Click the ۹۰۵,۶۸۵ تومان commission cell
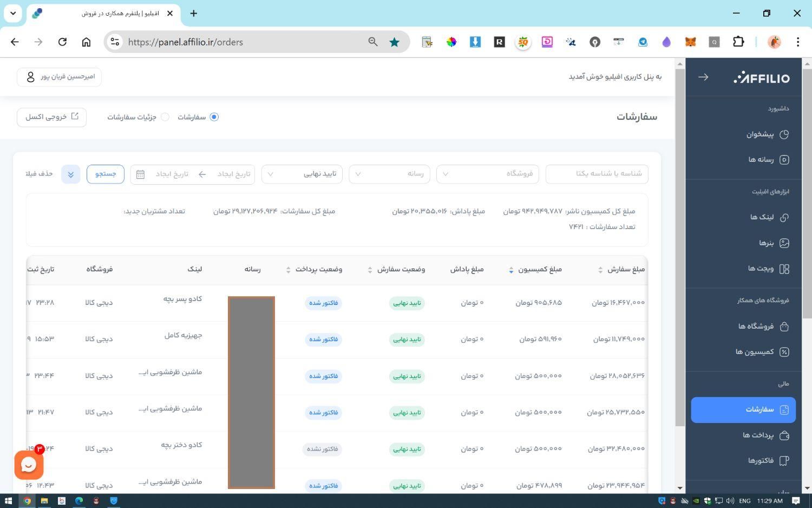Viewport: 812px width, 508px height. coord(539,303)
